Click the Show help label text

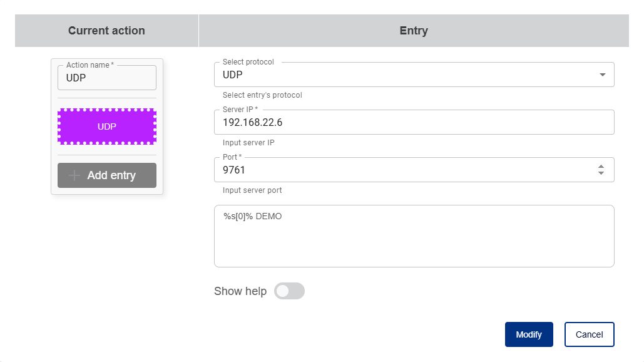(240, 291)
